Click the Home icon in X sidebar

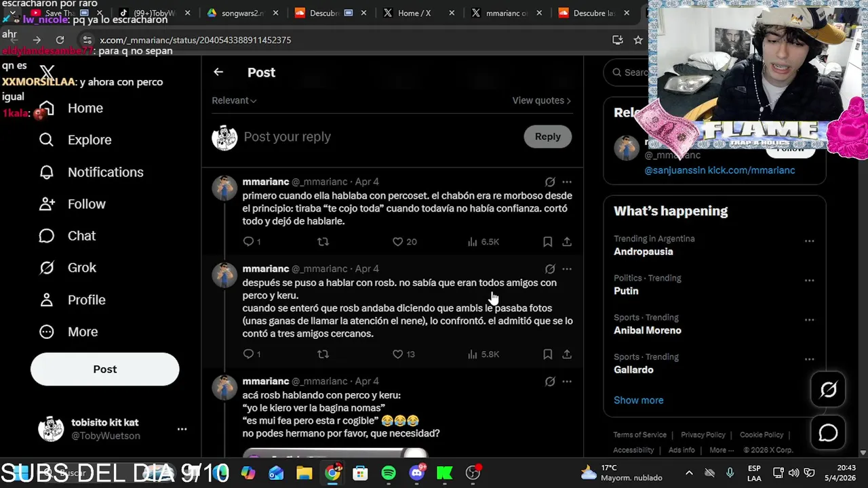pos(46,108)
